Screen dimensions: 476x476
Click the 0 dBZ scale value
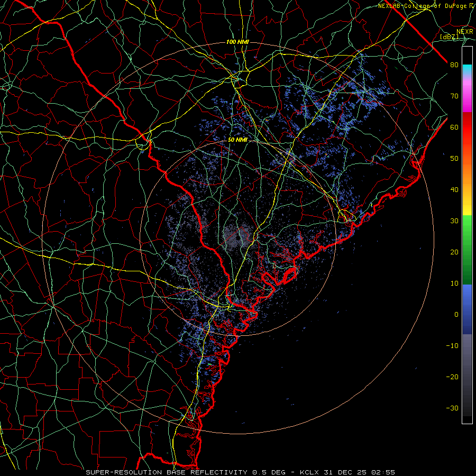pyautogui.click(x=456, y=315)
